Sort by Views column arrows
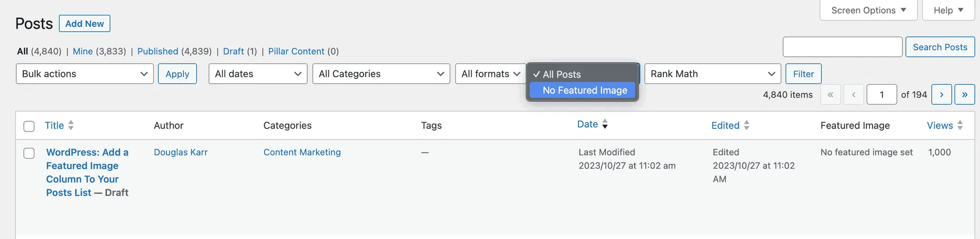 (x=960, y=125)
